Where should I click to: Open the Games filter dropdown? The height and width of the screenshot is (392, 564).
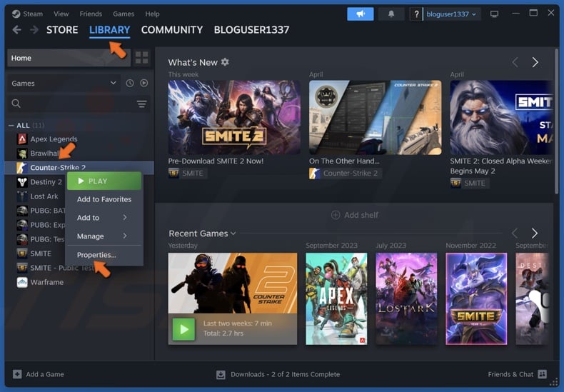click(x=64, y=83)
